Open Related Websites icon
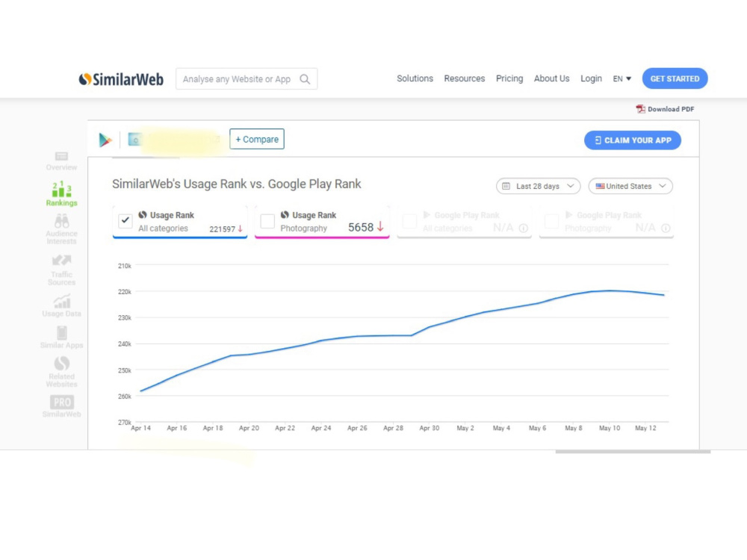This screenshot has height=560, width=747. tap(61, 364)
